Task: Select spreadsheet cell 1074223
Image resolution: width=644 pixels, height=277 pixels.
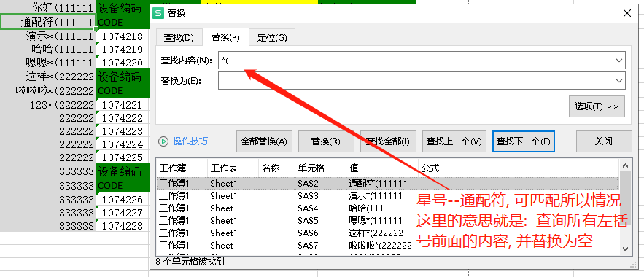Action: 123,131
